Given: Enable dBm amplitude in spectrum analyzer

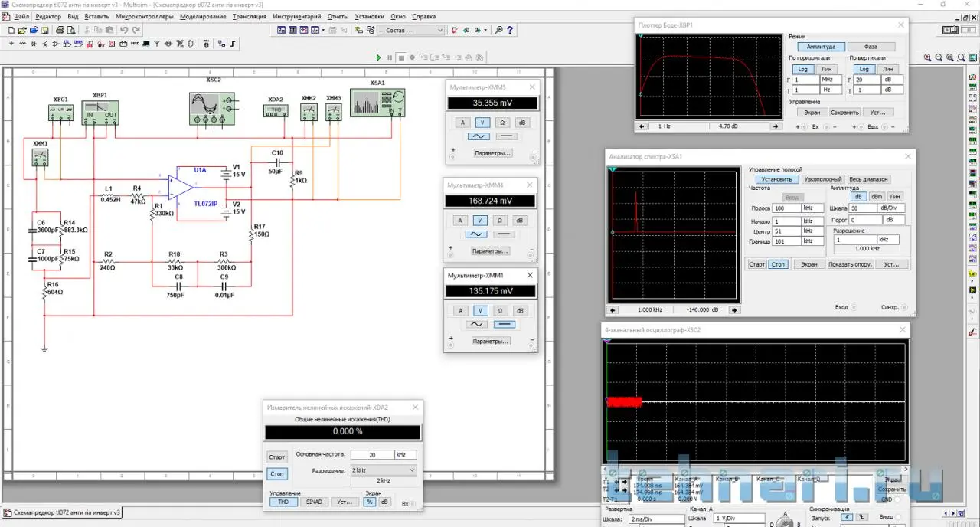Looking at the screenshot, I should (877, 197).
